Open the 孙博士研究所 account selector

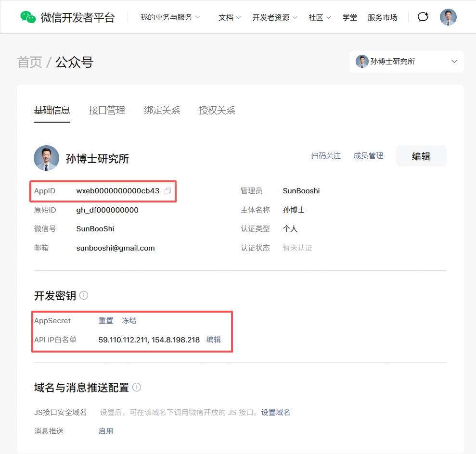(406, 62)
